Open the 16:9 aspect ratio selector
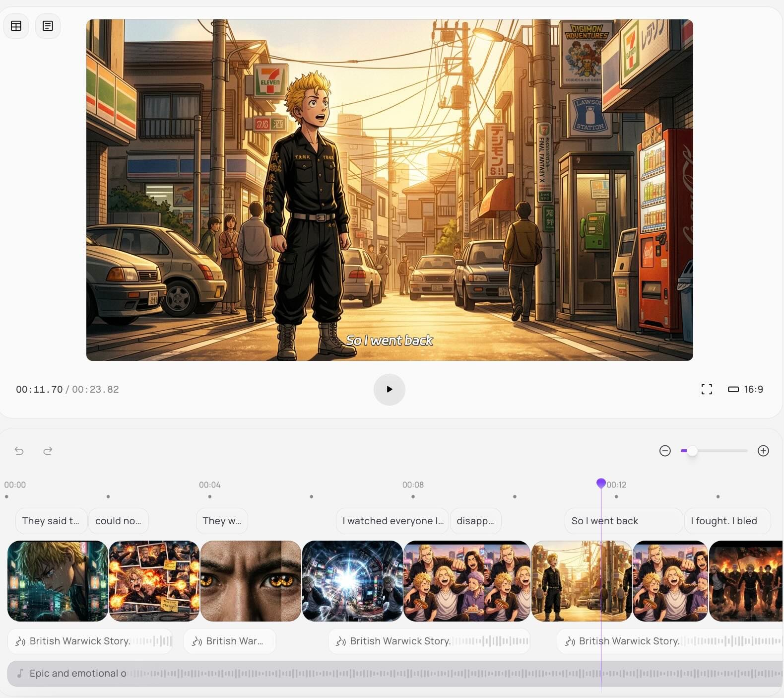This screenshot has height=698, width=784. click(x=746, y=389)
